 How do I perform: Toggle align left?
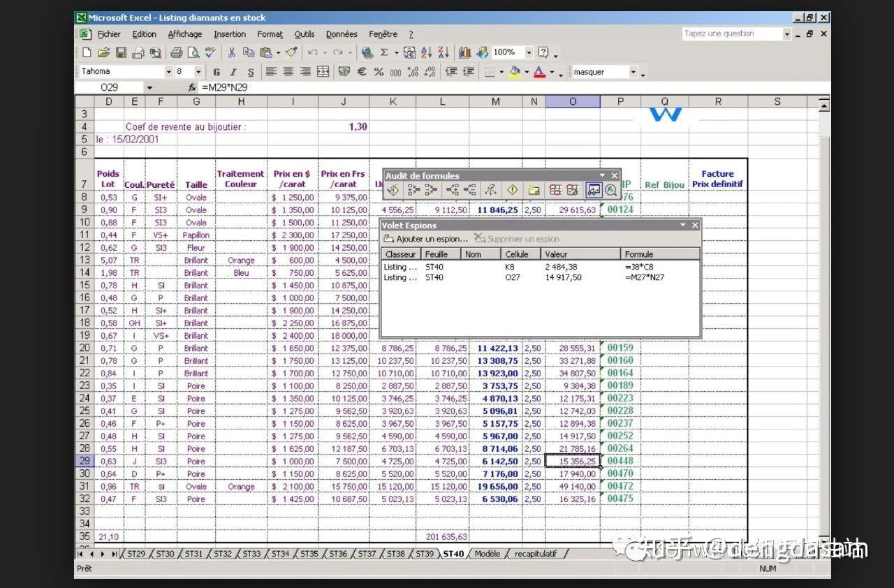coord(271,72)
